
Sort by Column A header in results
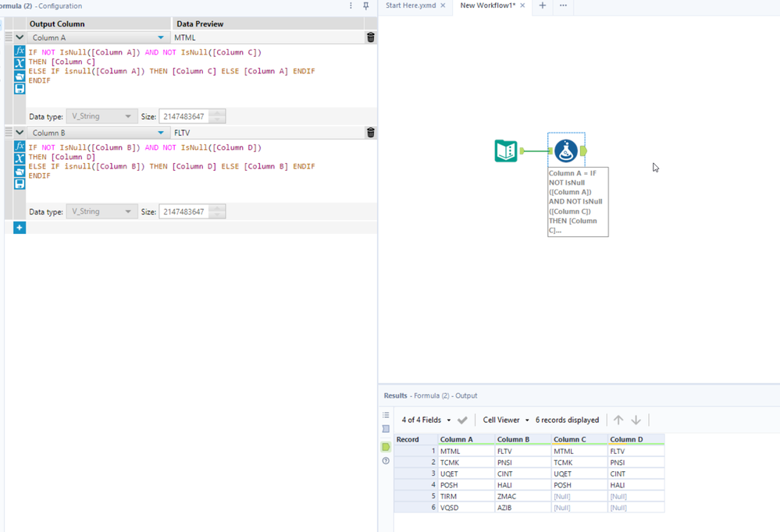(x=466, y=439)
